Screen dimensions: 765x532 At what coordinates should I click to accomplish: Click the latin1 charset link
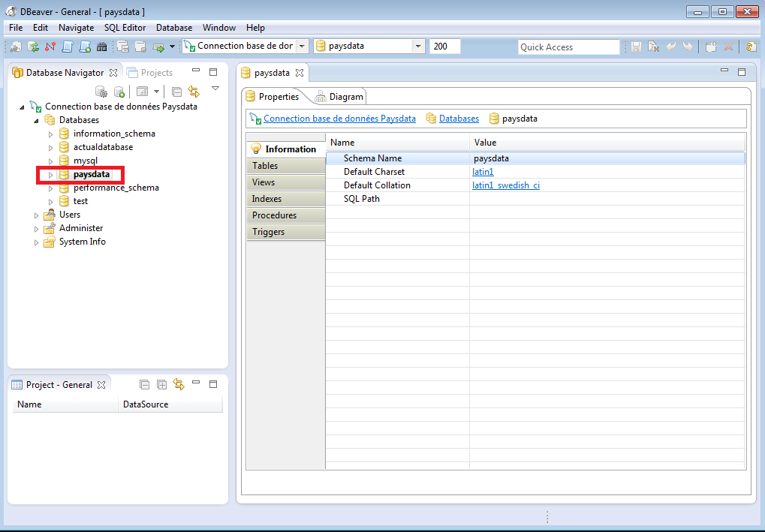click(483, 172)
